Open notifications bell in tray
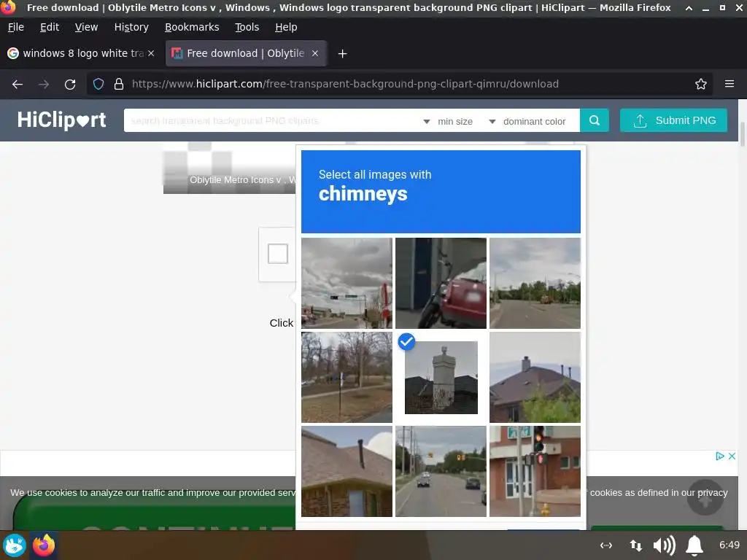 click(x=694, y=545)
